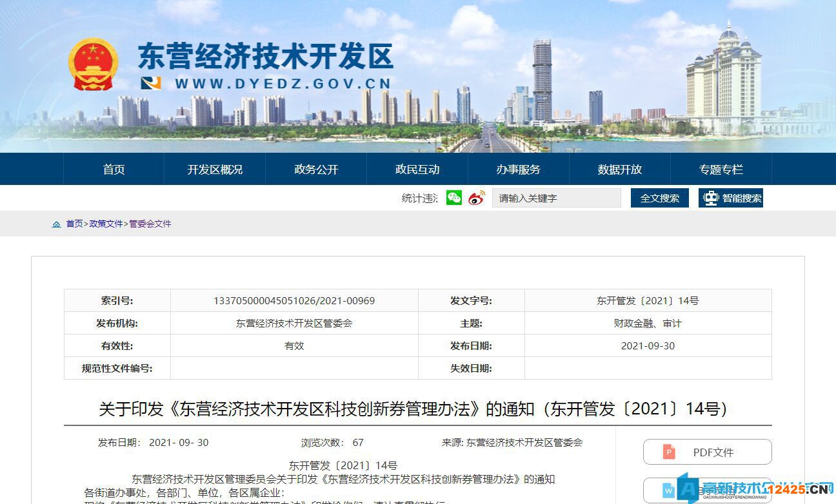
Task: Open the 开发区概况 menu
Action: pos(215,169)
